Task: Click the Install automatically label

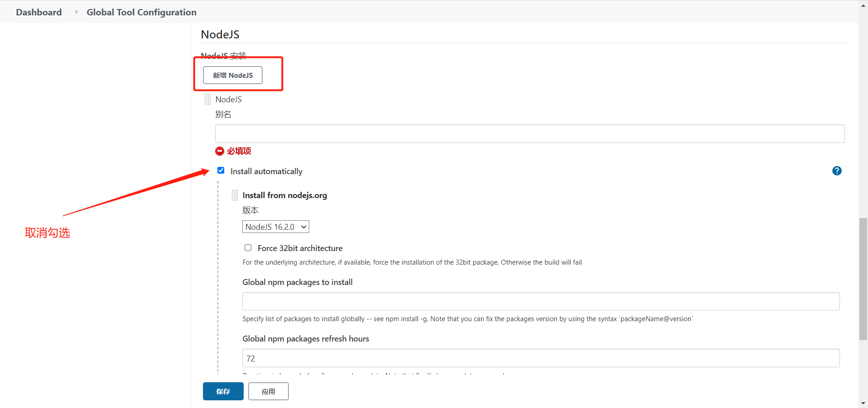Action: tap(266, 171)
